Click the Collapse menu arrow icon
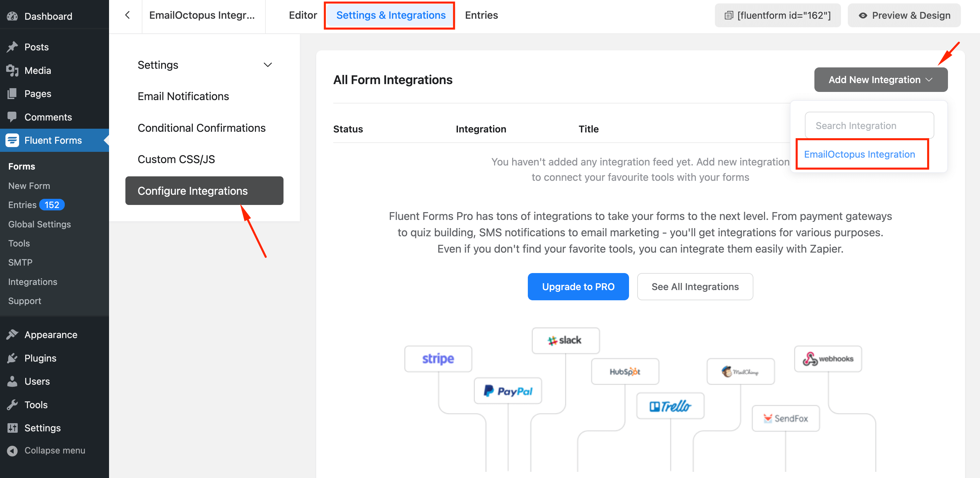 point(12,451)
